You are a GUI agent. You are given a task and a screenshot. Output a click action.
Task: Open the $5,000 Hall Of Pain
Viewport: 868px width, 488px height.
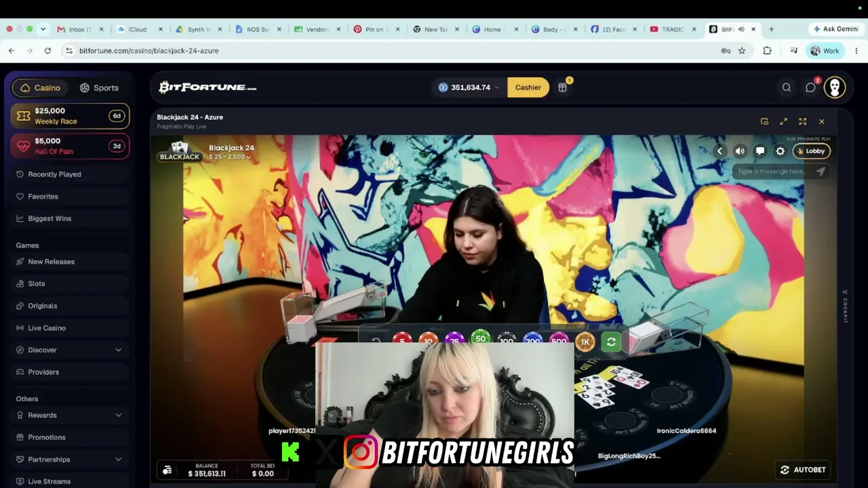click(70, 146)
